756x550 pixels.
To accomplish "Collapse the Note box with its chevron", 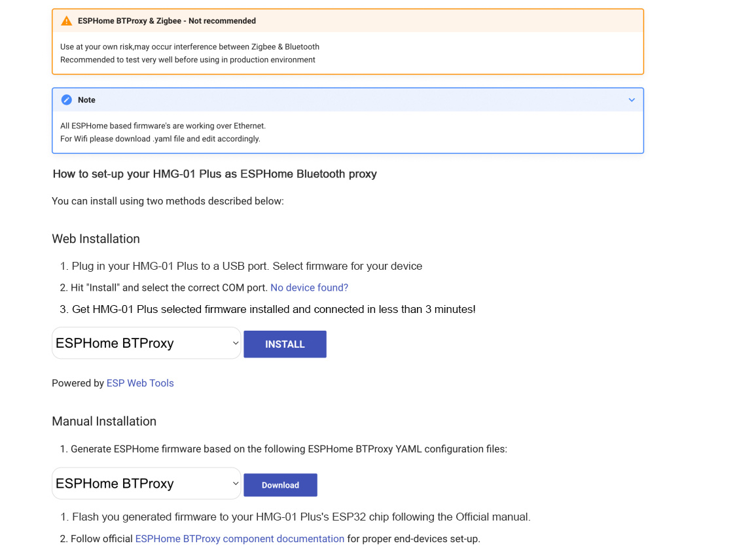I will (x=632, y=100).
